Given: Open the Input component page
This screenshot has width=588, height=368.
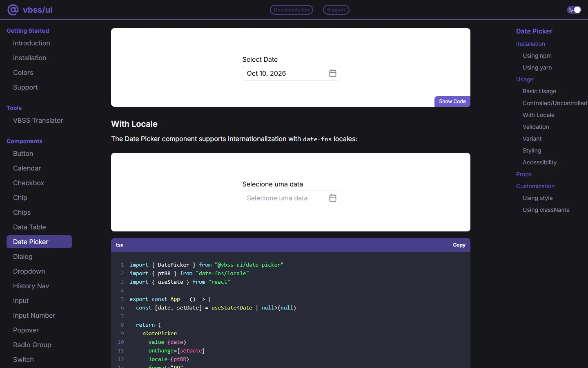Looking at the screenshot, I should (x=21, y=301).
